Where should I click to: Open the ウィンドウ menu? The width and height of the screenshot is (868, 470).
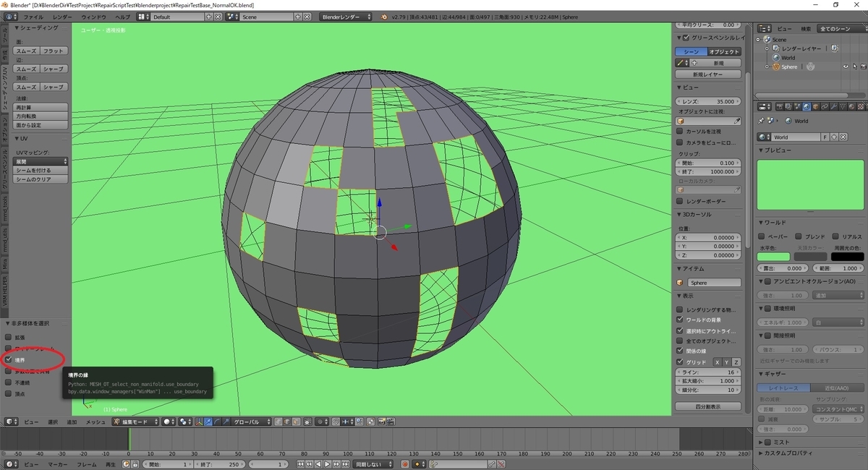point(93,17)
